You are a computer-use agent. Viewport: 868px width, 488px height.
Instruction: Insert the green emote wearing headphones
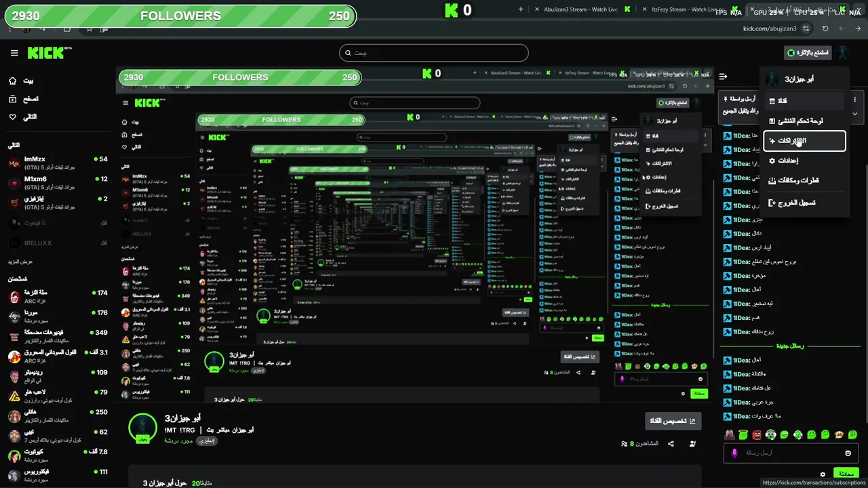coord(798,434)
